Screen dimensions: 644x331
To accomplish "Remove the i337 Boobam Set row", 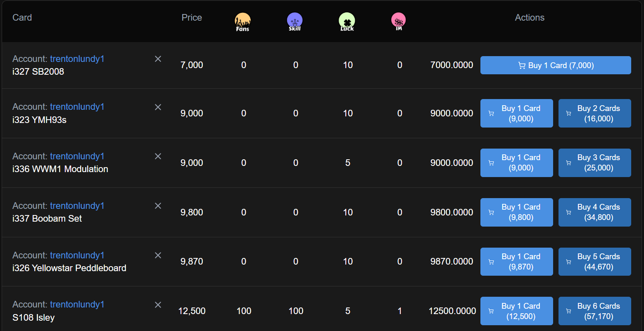I will (158, 206).
